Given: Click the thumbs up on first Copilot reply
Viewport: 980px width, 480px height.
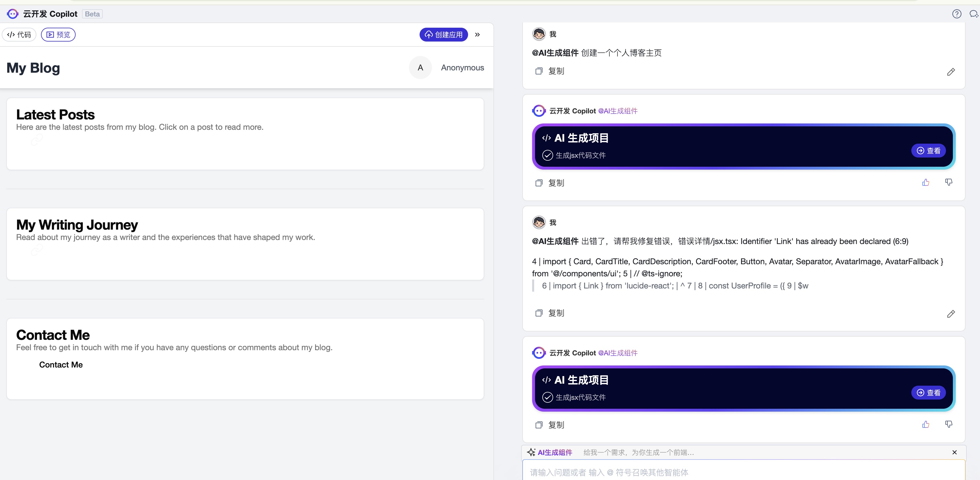Looking at the screenshot, I should click(x=925, y=183).
